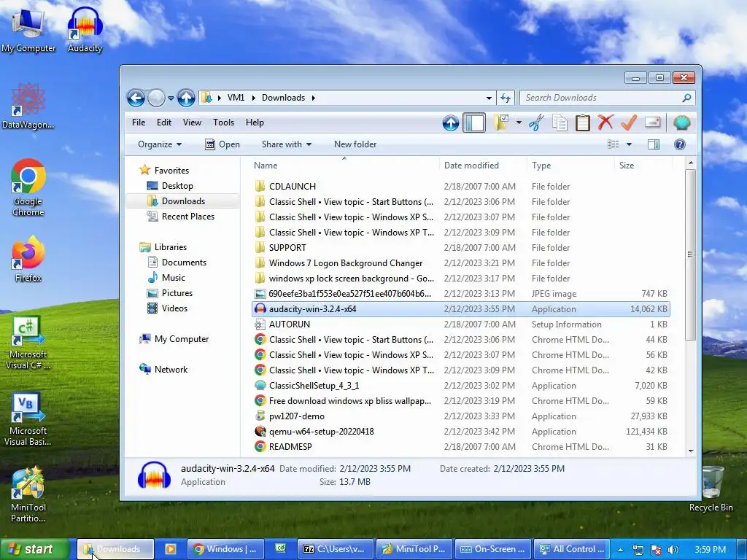
Task: Select Recent Places in navigation pane
Action: tap(188, 216)
